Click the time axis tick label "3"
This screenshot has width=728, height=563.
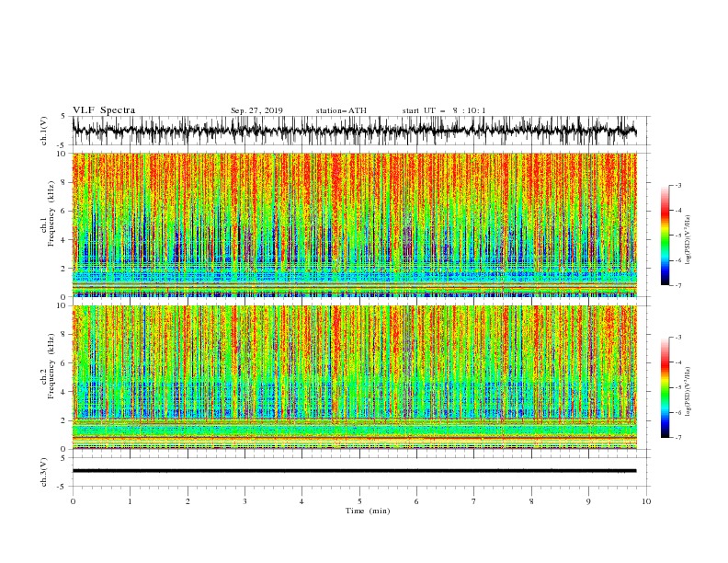(x=245, y=501)
